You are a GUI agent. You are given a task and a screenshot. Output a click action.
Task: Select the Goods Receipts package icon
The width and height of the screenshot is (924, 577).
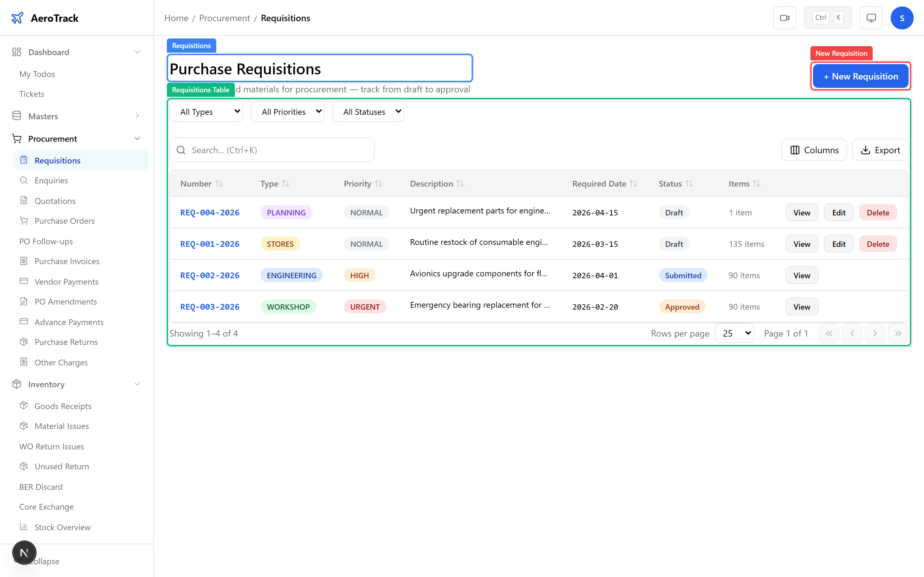(24, 406)
